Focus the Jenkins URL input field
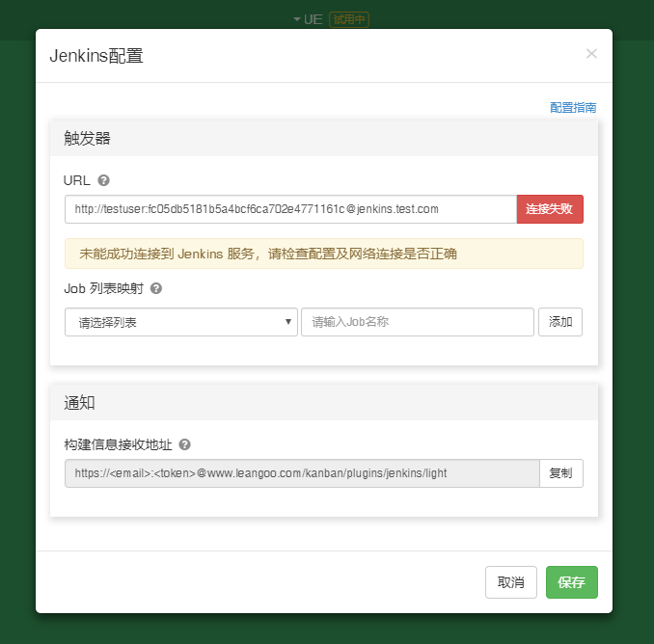 290,209
